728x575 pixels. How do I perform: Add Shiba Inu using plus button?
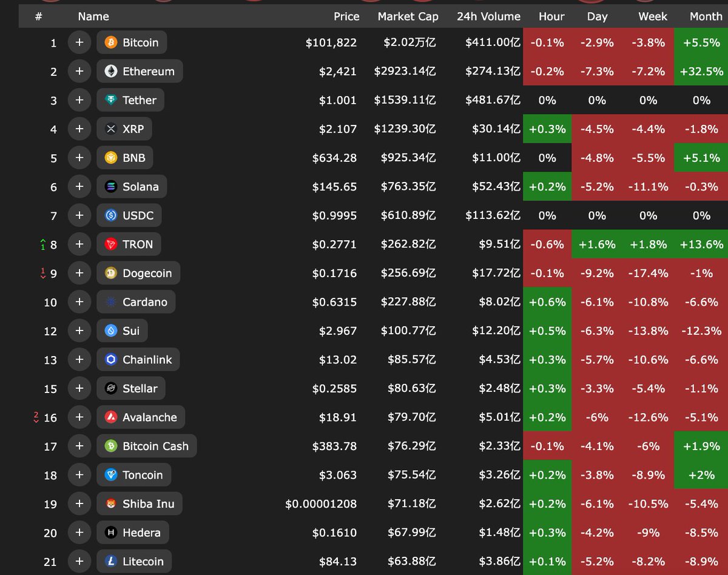point(79,504)
